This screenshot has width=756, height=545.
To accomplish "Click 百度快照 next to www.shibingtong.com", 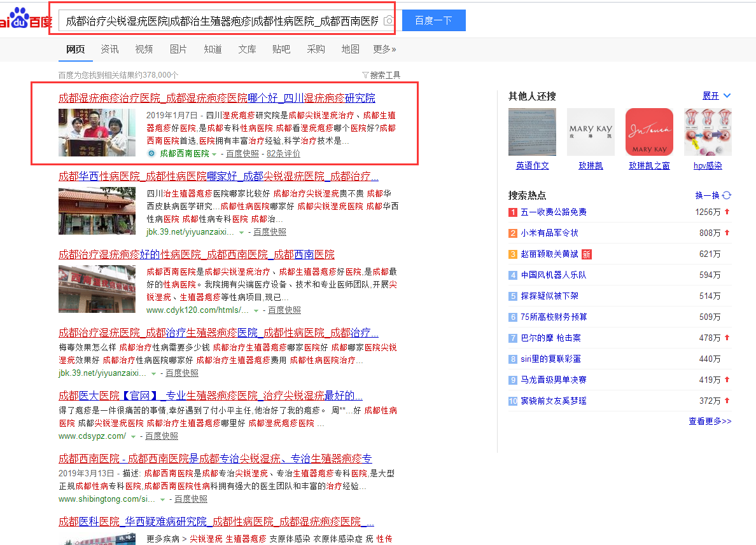I will coord(190,499).
